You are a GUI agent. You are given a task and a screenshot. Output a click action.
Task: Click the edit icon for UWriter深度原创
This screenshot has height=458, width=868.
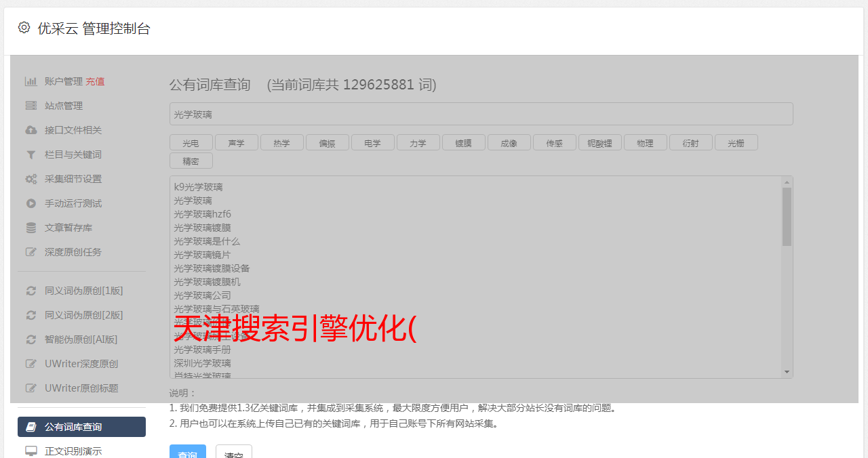point(31,364)
